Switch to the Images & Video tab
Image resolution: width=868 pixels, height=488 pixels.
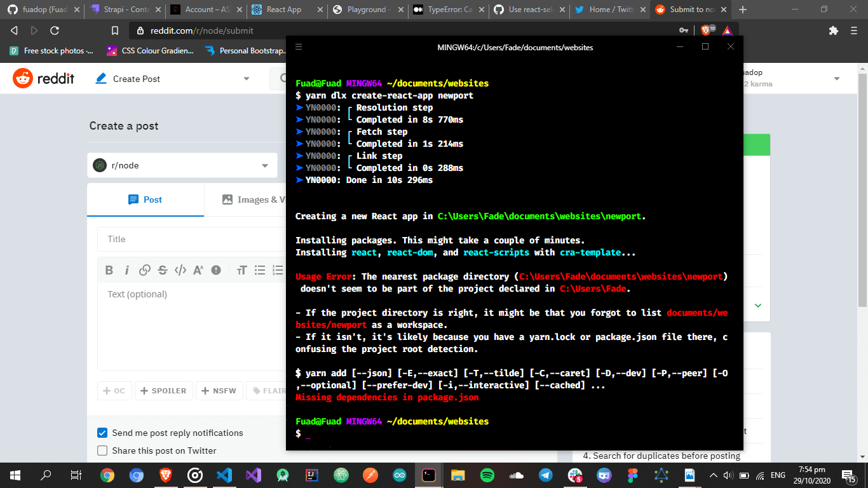click(x=254, y=200)
